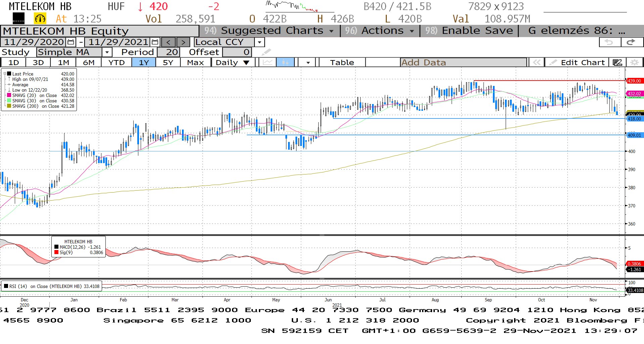Click the MTELEKOM HB Equity security field
644x344 pixels.
pyautogui.click(x=100, y=31)
